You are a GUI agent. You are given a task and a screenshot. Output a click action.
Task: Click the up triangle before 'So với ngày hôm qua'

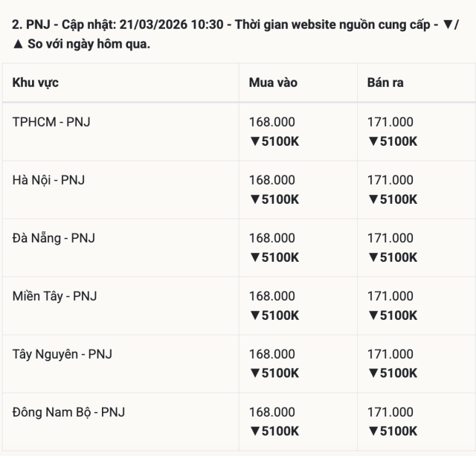pos(17,44)
